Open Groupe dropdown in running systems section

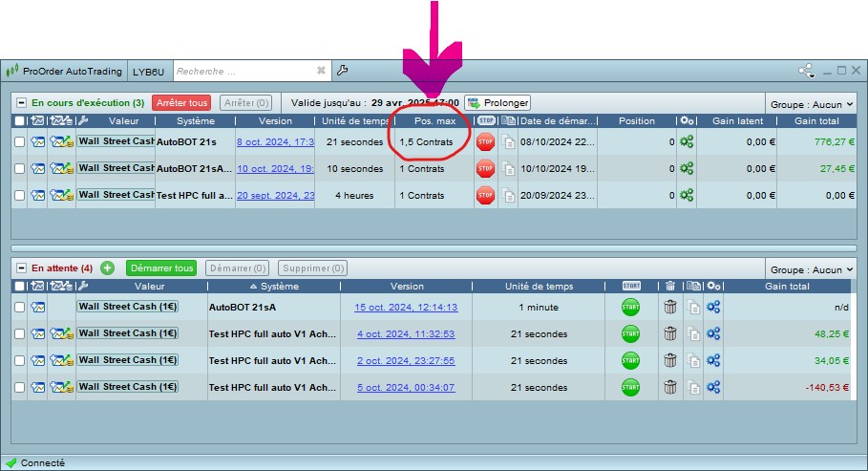812,104
